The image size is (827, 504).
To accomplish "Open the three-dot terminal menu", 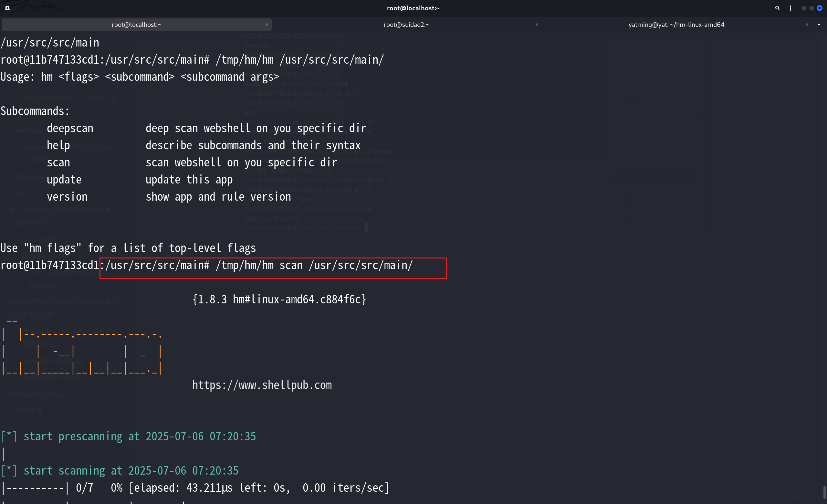I will pos(790,8).
